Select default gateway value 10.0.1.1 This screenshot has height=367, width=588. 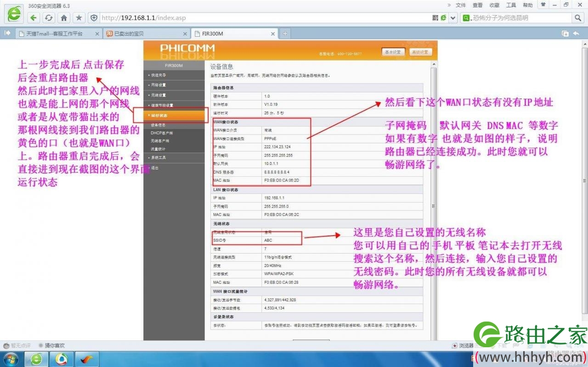tap(271, 163)
